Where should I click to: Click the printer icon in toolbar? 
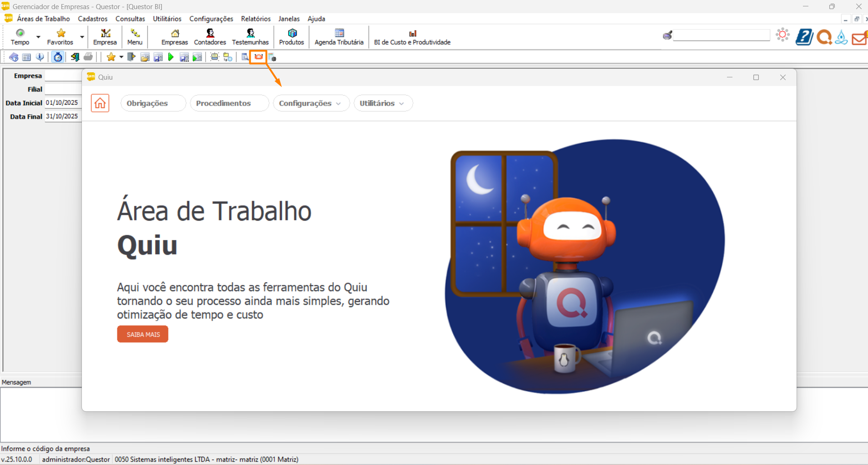click(x=88, y=57)
